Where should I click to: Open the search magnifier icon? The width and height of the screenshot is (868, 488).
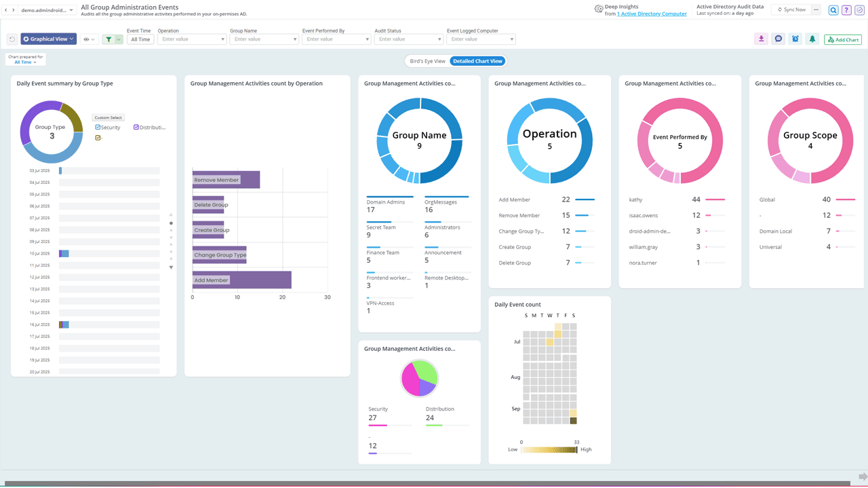(833, 10)
